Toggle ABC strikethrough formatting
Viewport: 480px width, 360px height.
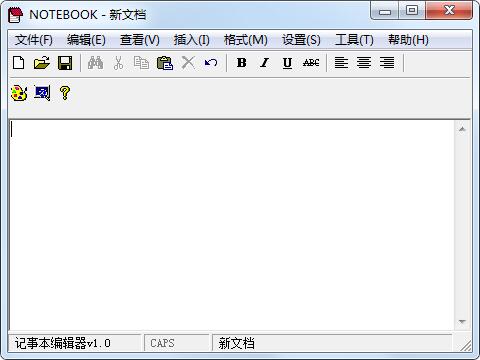pyautogui.click(x=311, y=63)
